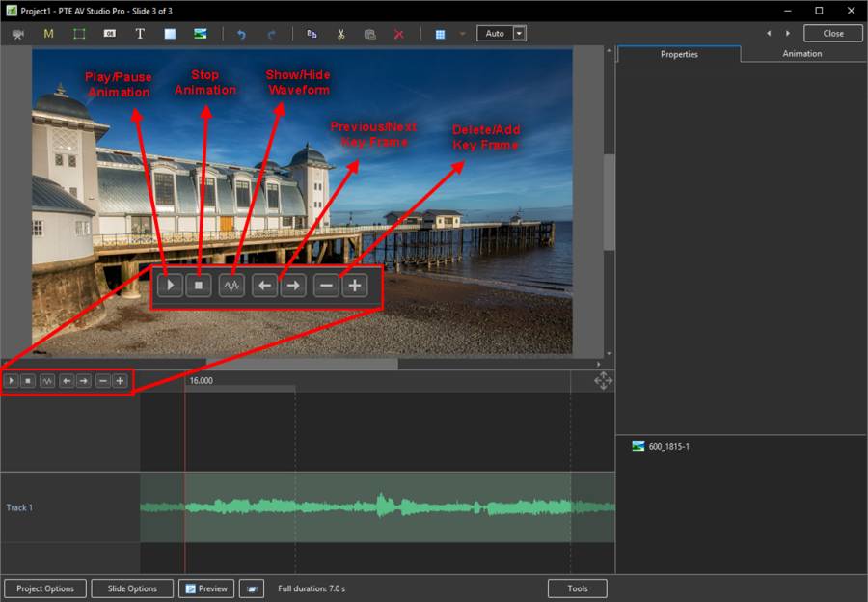
Task: Click the red Delete X icon
Action: tap(399, 34)
